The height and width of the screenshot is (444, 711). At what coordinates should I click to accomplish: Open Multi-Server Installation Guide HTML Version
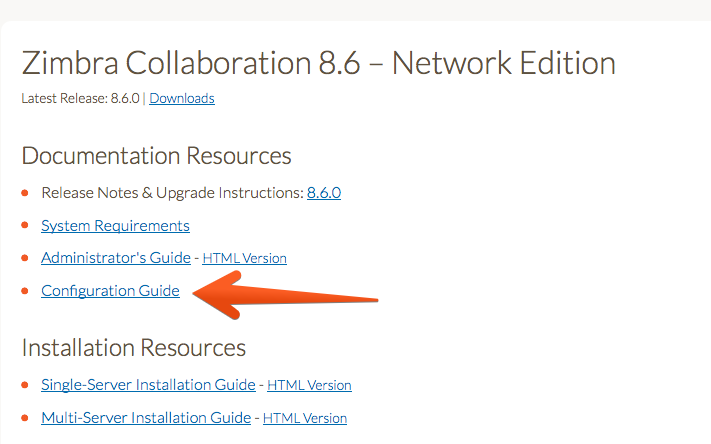[305, 418]
